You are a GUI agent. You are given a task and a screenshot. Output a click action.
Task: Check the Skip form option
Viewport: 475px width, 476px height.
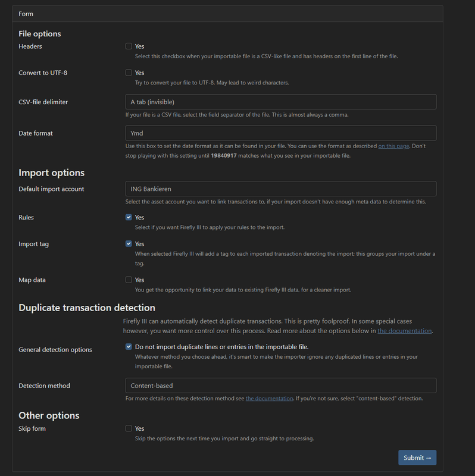(x=129, y=428)
